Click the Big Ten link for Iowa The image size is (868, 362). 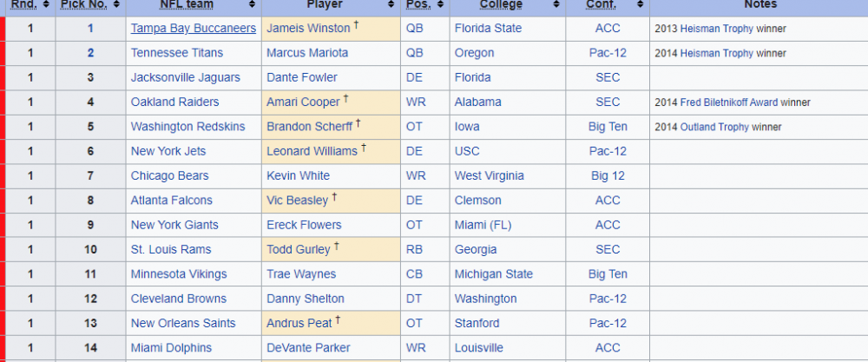[608, 127]
